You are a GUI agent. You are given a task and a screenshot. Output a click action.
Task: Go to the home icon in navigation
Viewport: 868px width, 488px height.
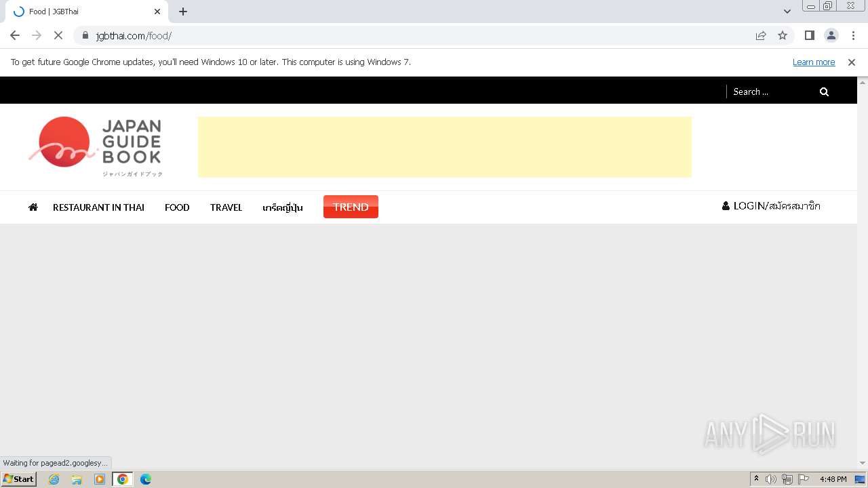click(33, 207)
